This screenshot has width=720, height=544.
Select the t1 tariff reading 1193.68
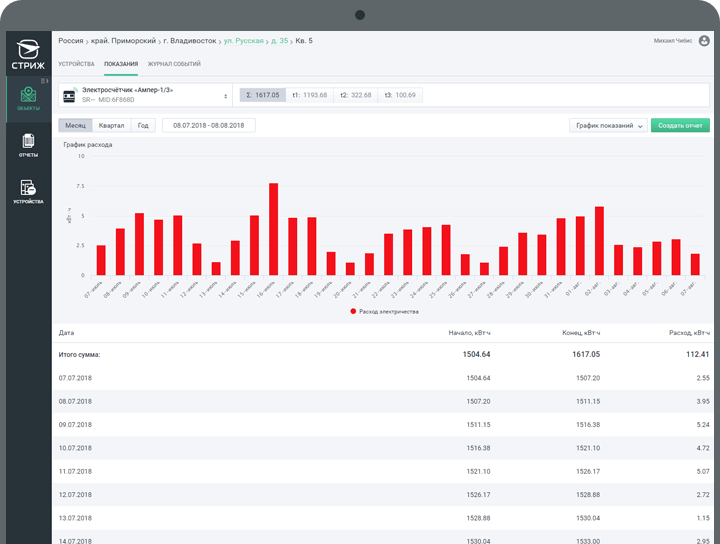[309, 95]
